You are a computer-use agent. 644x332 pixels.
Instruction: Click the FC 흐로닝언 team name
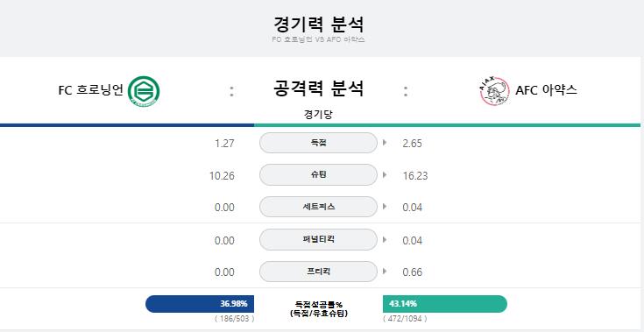tap(91, 90)
